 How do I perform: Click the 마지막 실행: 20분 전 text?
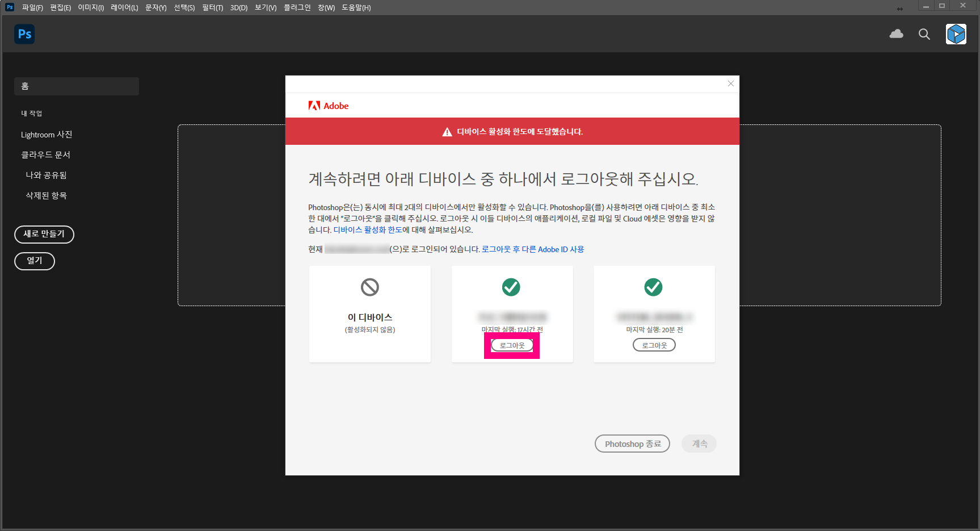(654, 330)
